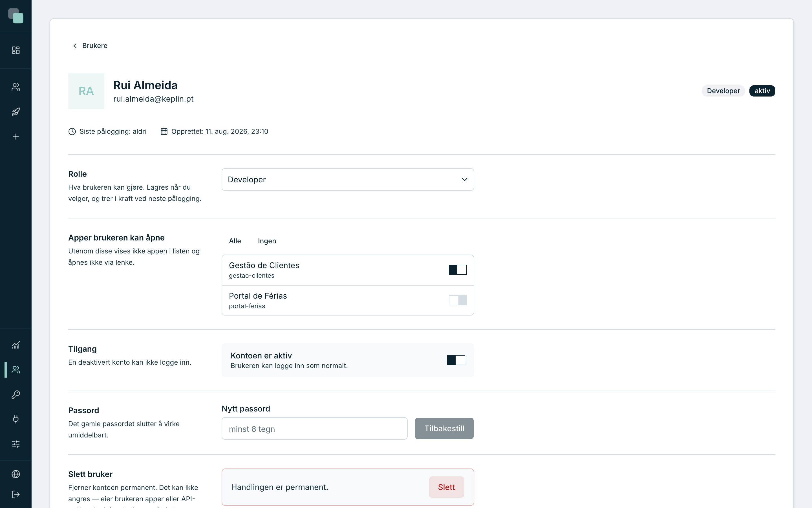Open the Rolle dropdown showing Developer

click(348, 179)
